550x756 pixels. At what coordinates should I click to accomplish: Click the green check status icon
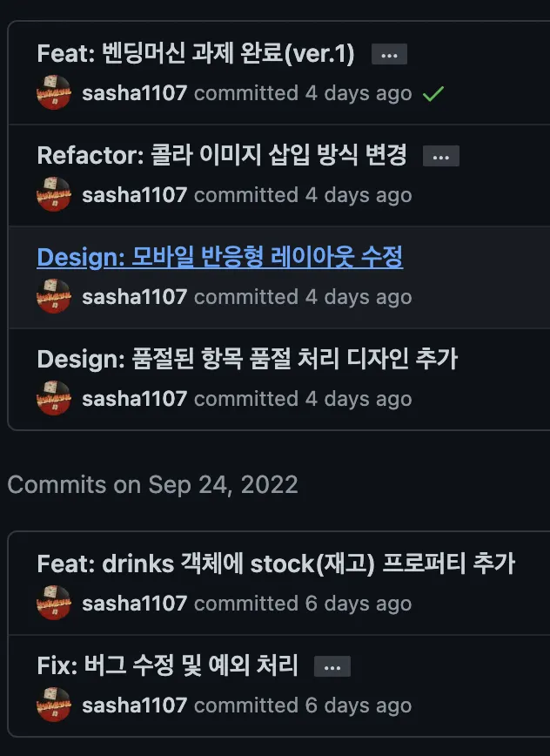click(x=433, y=93)
